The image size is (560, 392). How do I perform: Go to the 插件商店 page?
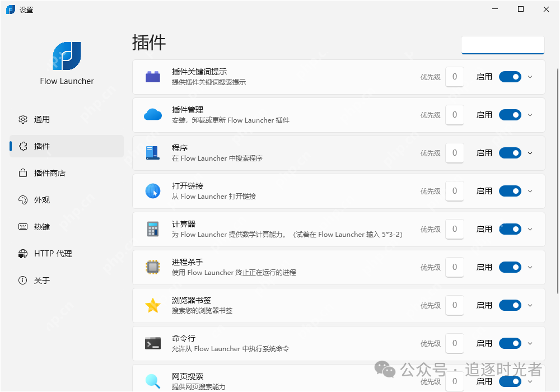67,173
